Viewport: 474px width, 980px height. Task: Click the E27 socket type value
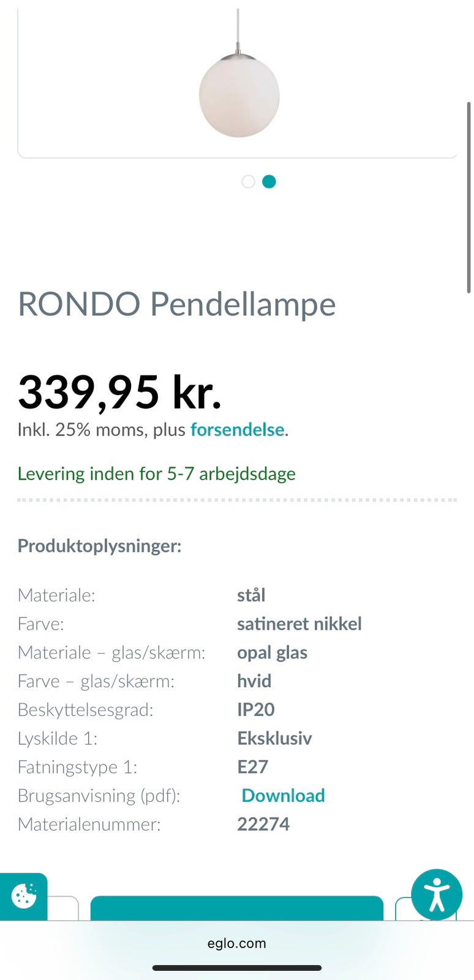[x=252, y=767]
